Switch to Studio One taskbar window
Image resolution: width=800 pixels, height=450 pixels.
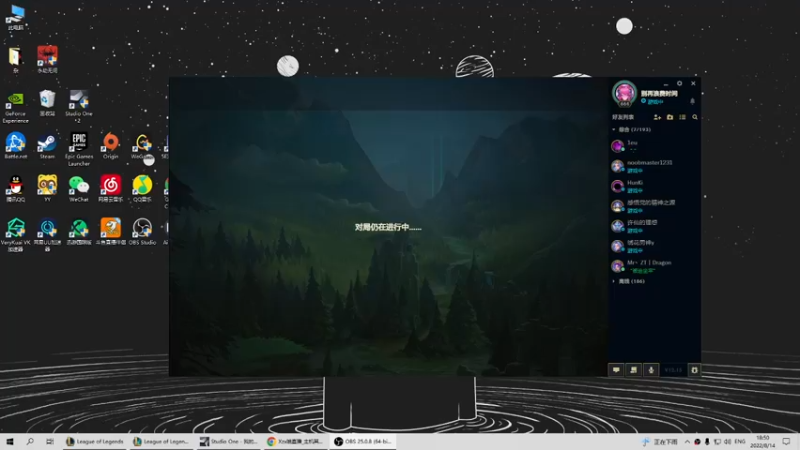pos(229,441)
